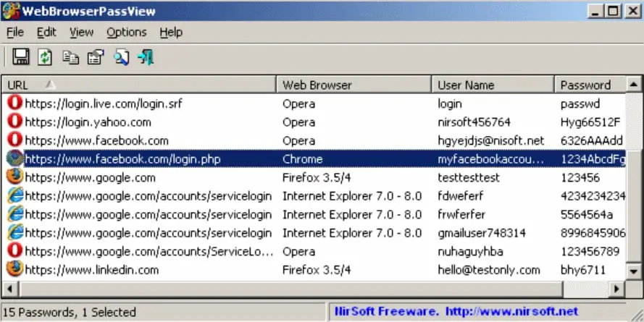Open the View menu

[x=81, y=32]
